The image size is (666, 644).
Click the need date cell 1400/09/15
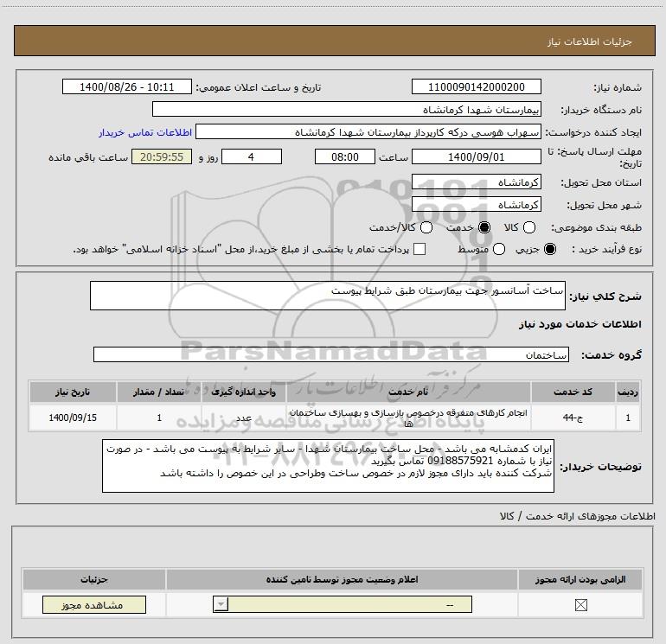click(73, 418)
